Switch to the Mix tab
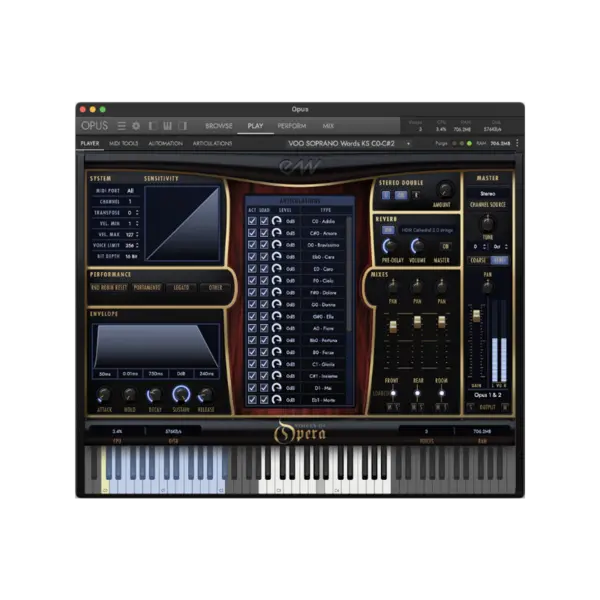Image resolution: width=600 pixels, height=600 pixels. click(x=328, y=126)
